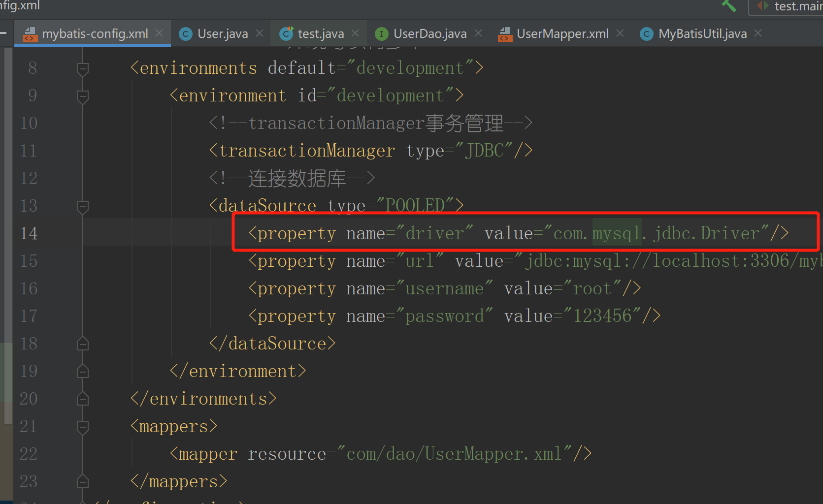
Task: Click the Java class icon on User.java tab
Action: pos(186,33)
